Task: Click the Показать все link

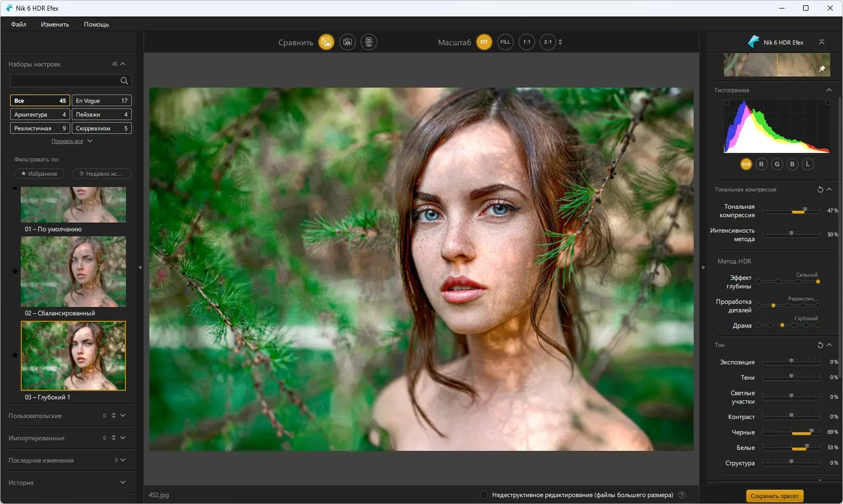Action: coord(67,141)
